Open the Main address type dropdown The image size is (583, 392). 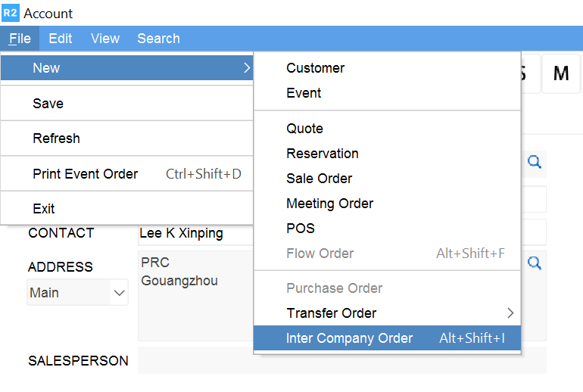(x=77, y=293)
